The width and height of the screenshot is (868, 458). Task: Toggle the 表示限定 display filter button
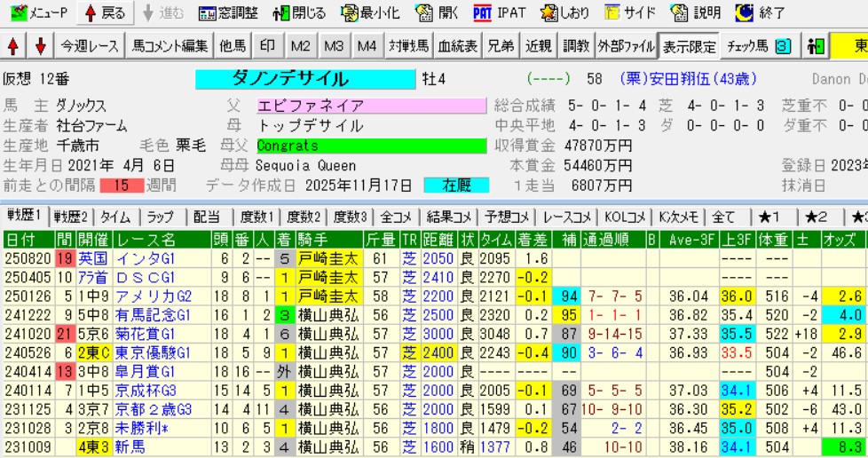click(x=688, y=47)
